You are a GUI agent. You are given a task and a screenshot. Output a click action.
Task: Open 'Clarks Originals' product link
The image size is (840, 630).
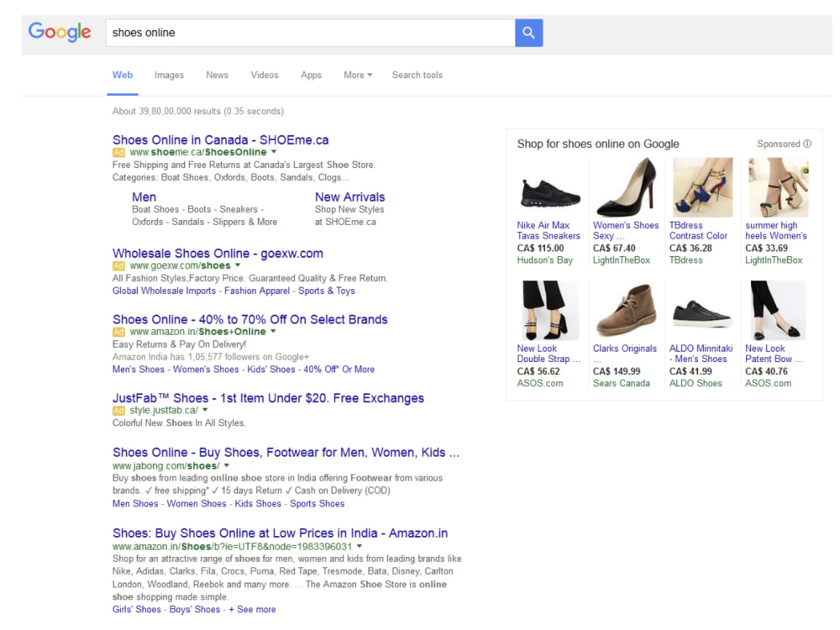coord(625,349)
